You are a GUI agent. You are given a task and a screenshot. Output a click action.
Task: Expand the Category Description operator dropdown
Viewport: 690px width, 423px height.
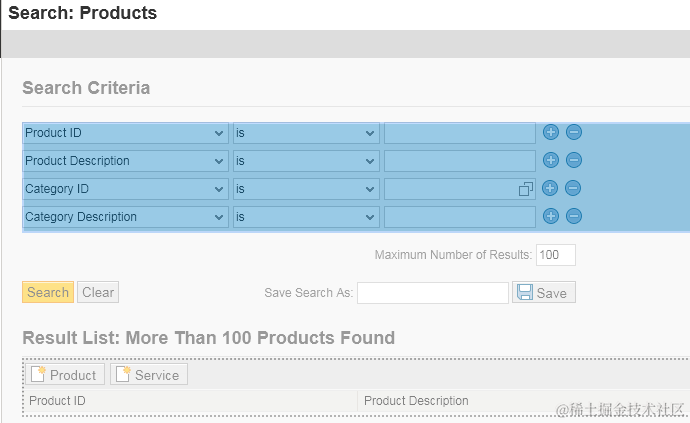click(x=370, y=217)
